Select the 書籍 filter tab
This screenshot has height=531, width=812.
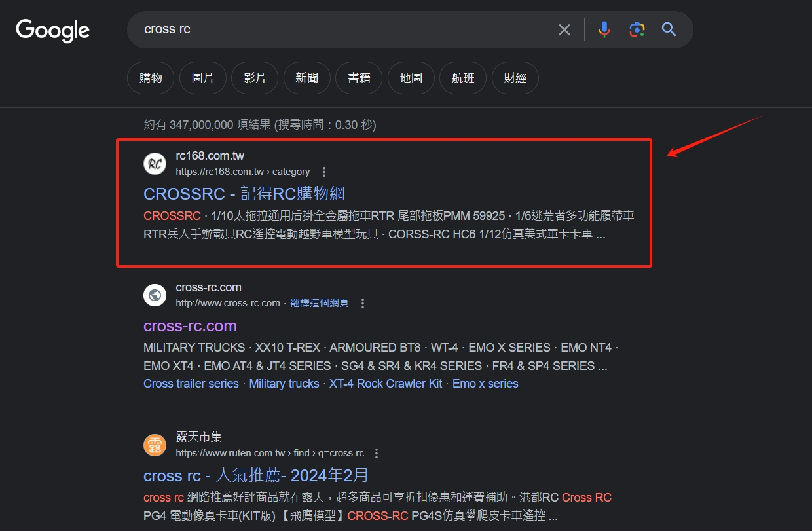[x=359, y=78]
